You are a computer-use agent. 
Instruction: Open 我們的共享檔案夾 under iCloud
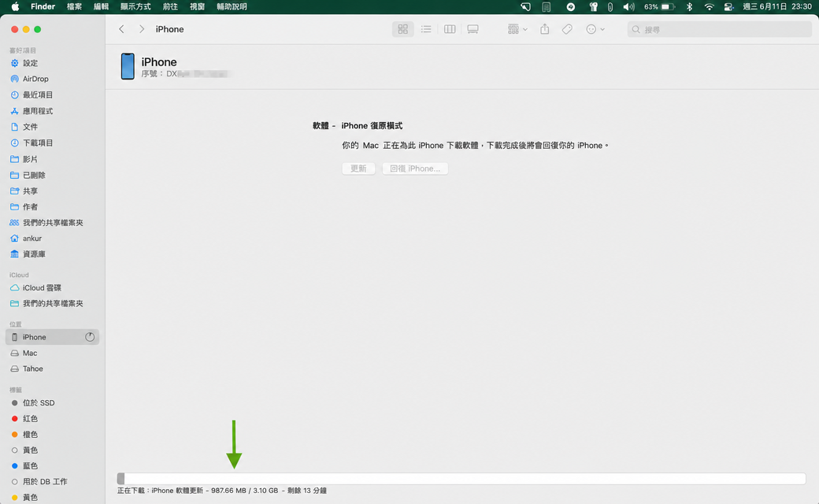52,303
